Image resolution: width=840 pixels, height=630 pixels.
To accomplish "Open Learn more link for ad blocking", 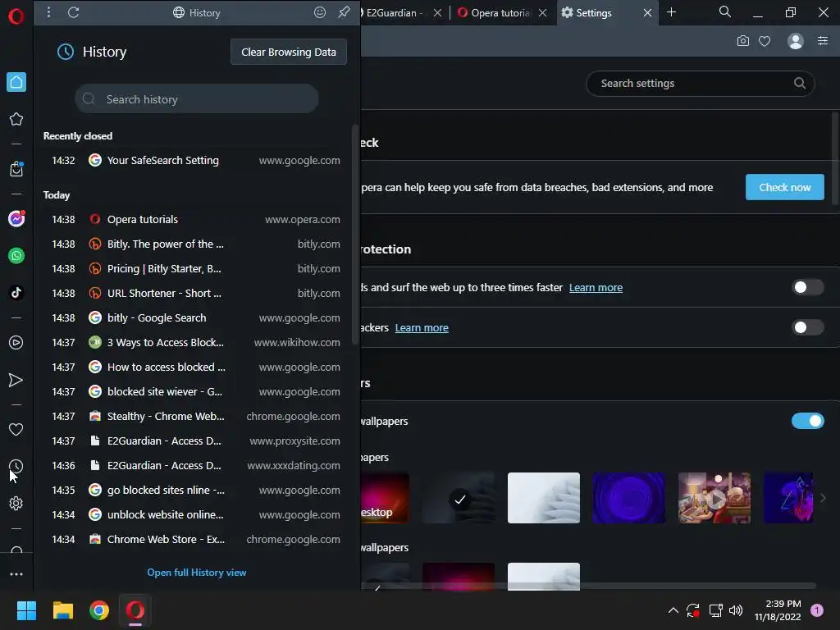I will 596,288.
